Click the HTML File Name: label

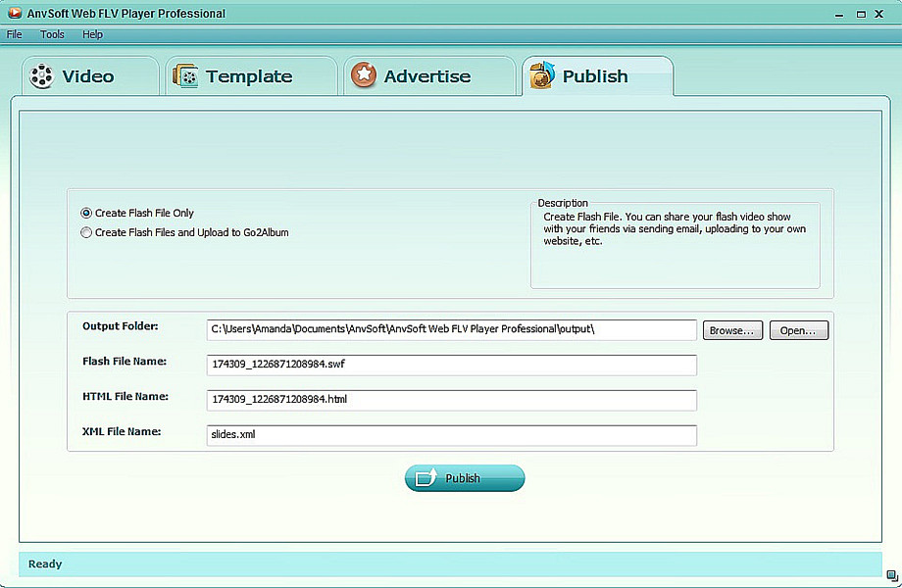point(125,396)
